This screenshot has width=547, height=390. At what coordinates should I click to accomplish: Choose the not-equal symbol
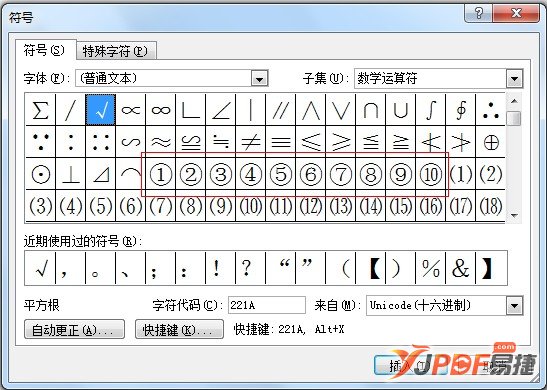250,142
